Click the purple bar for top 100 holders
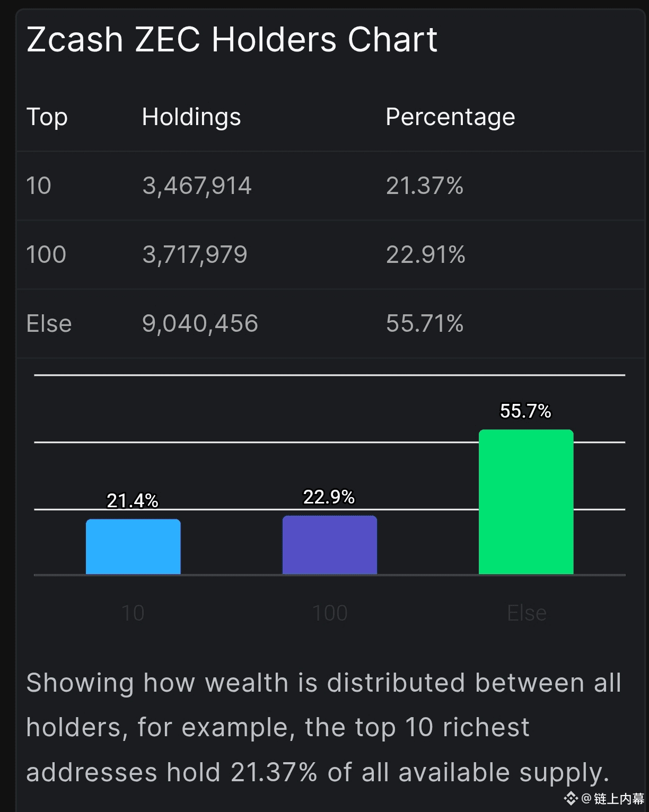The image size is (649, 812). [x=329, y=545]
